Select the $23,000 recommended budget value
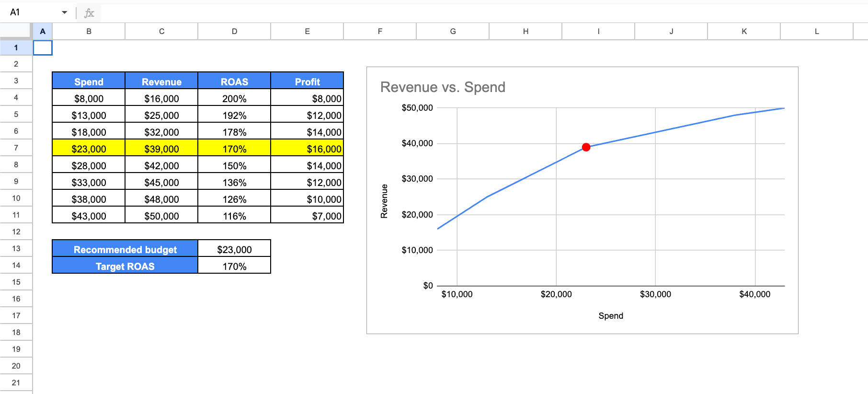 pos(234,249)
